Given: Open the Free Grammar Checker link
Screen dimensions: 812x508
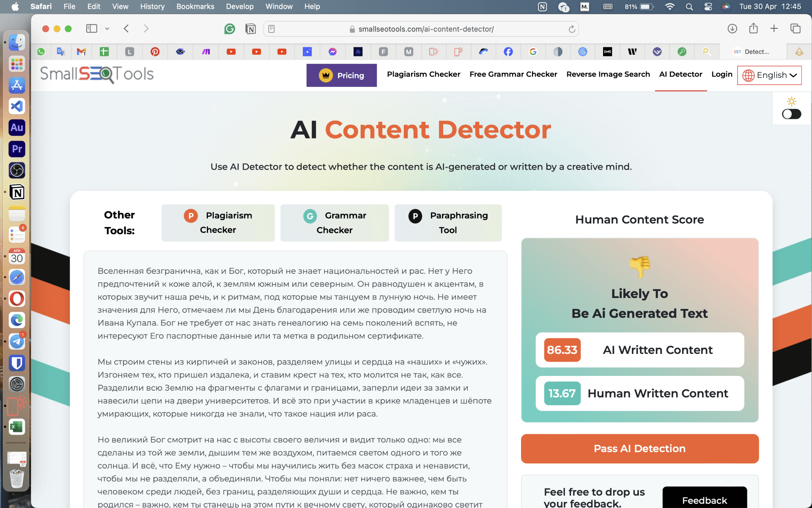Looking at the screenshot, I should (513, 74).
